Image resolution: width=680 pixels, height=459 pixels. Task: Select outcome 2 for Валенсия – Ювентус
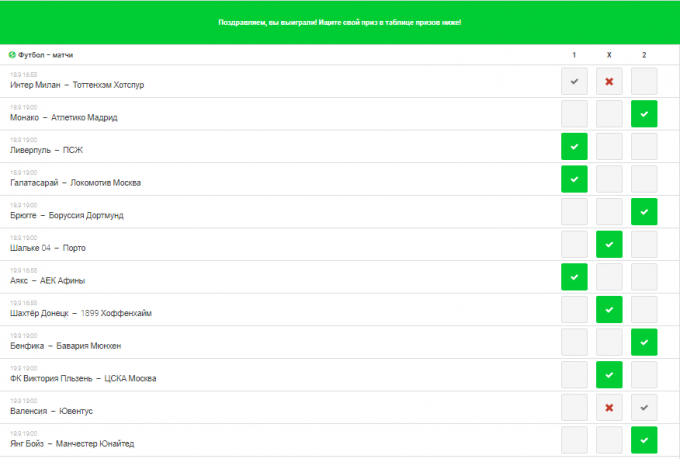tap(644, 407)
